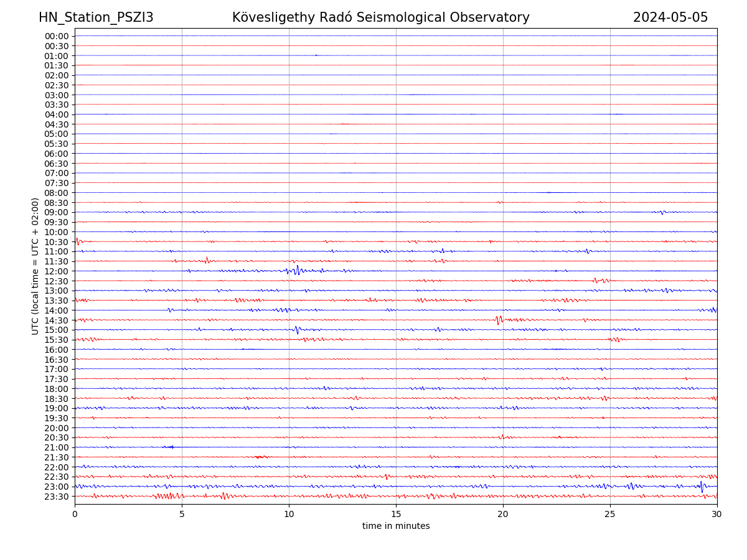Image resolution: width=747 pixels, height=560 pixels.
Task: Click the blue spike on 15:00 trace near minute 10
Action: (297, 330)
